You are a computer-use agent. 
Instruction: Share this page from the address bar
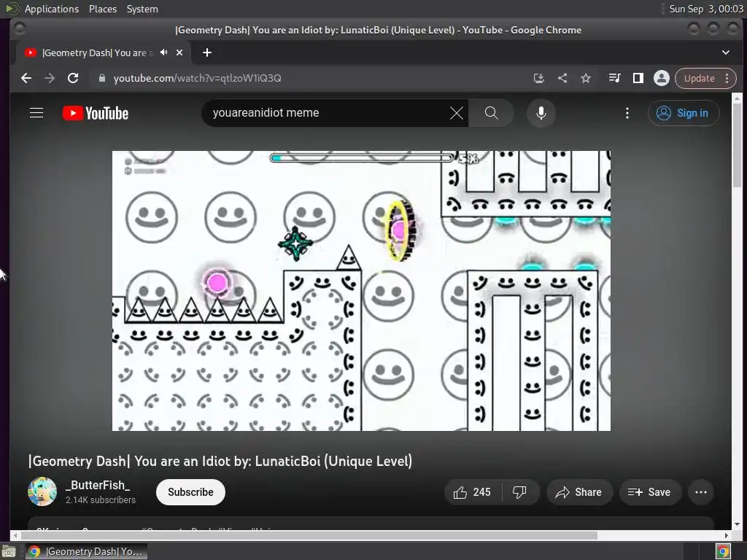[562, 78]
